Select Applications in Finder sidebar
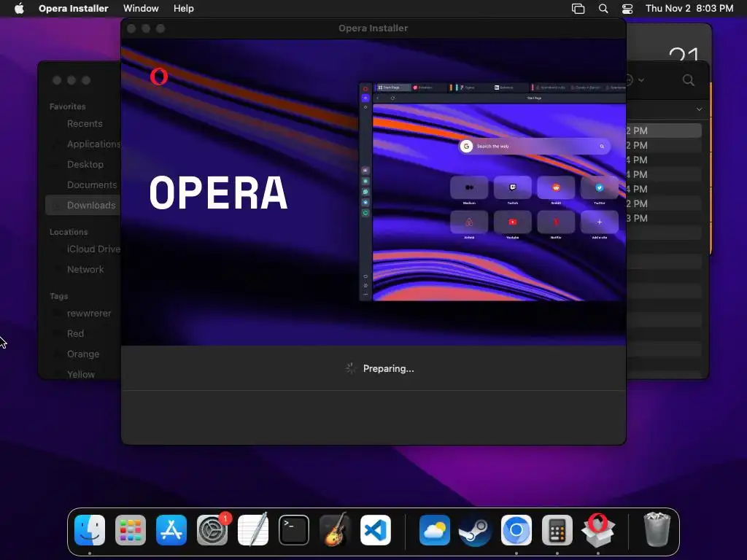 [93, 144]
